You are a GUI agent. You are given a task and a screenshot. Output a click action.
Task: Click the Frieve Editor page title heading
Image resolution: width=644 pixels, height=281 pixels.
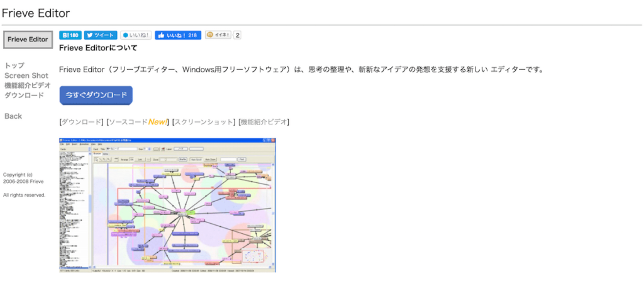[x=35, y=13]
